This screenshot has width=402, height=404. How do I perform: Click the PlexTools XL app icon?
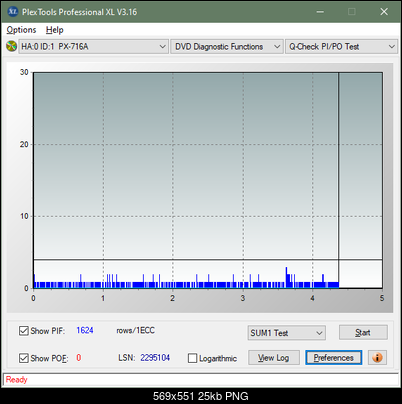coord(12,12)
